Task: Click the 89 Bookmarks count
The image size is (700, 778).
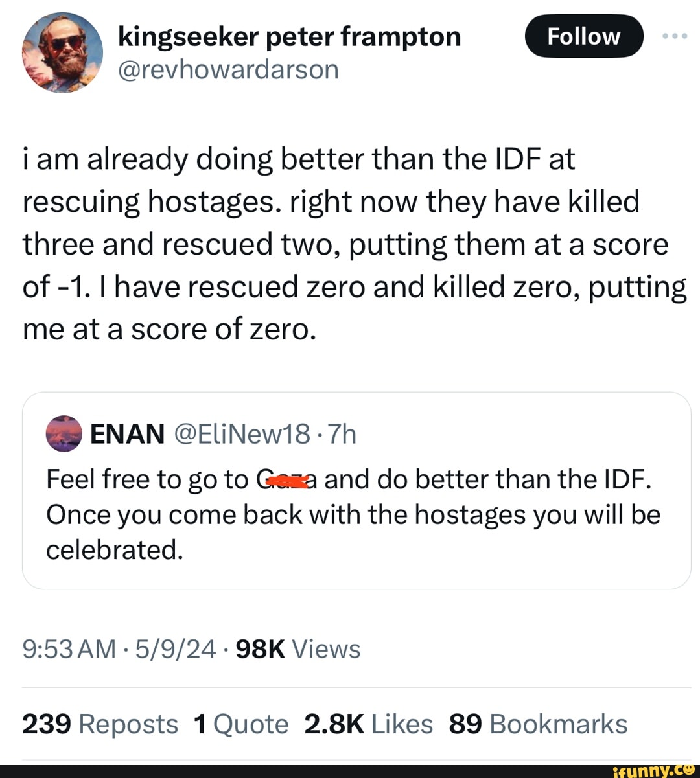Action: tap(537, 724)
